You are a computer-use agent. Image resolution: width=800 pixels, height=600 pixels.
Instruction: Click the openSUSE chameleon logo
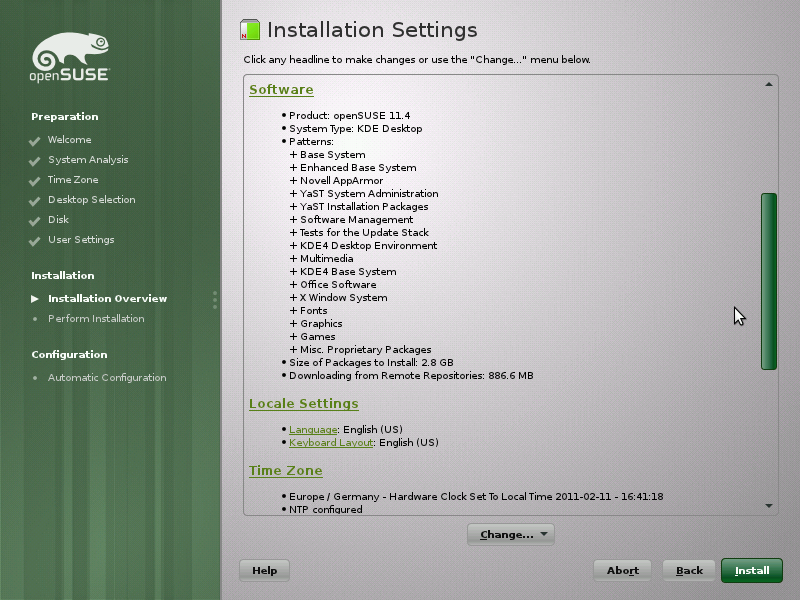70,57
